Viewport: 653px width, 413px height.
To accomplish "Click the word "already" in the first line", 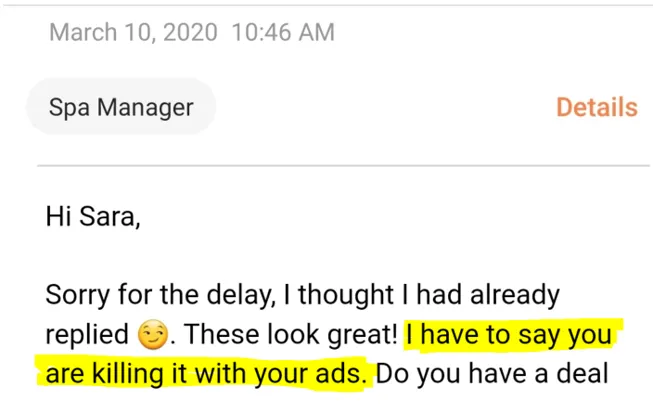I will (515, 295).
